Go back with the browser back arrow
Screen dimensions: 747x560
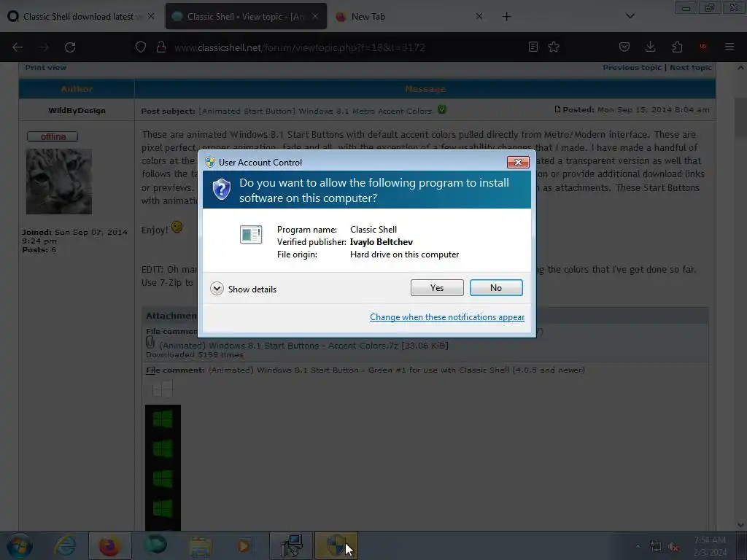coord(18,47)
